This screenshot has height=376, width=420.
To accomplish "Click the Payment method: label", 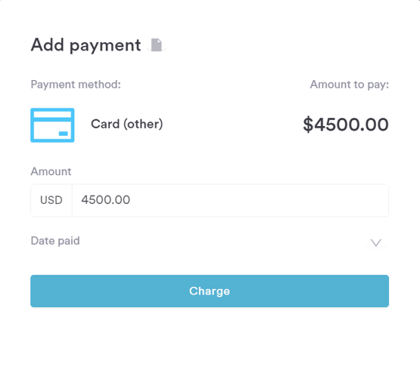I will [x=76, y=84].
